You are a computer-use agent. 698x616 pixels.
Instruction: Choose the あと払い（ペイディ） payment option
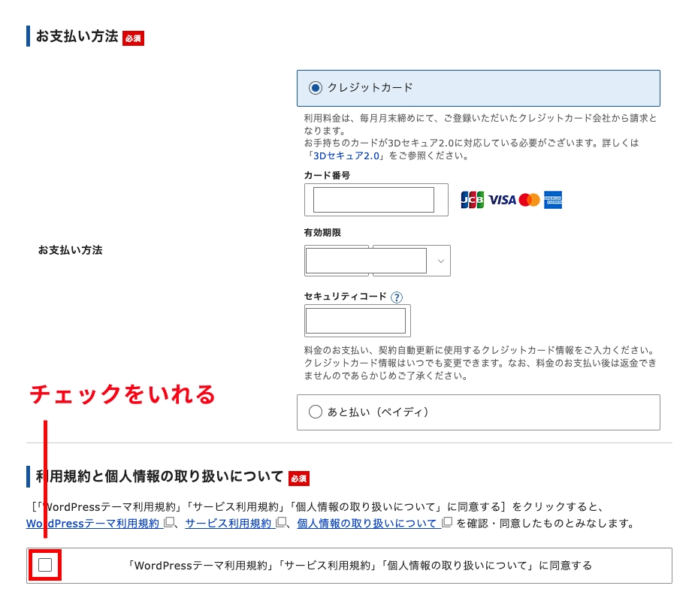coord(315,412)
